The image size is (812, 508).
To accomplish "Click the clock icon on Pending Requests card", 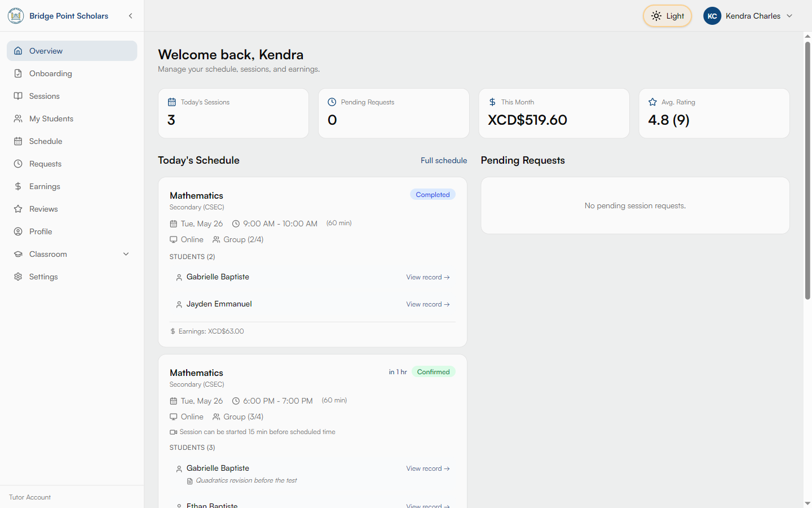I will click(332, 102).
